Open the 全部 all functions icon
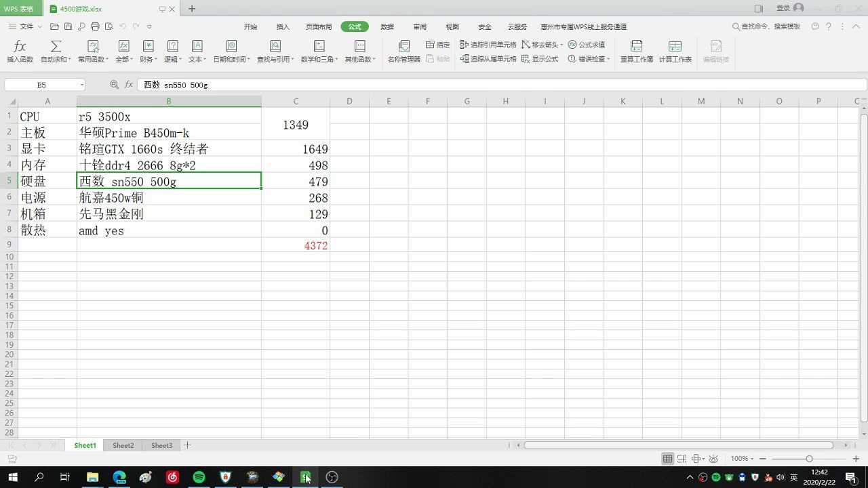This screenshot has height=488, width=868. coord(123,46)
